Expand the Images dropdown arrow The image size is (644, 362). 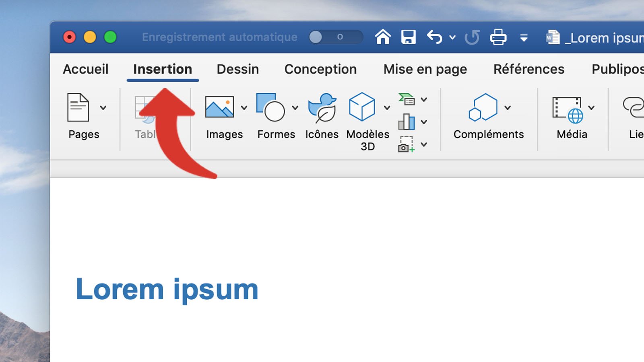pyautogui.click(x=244, y=108)
